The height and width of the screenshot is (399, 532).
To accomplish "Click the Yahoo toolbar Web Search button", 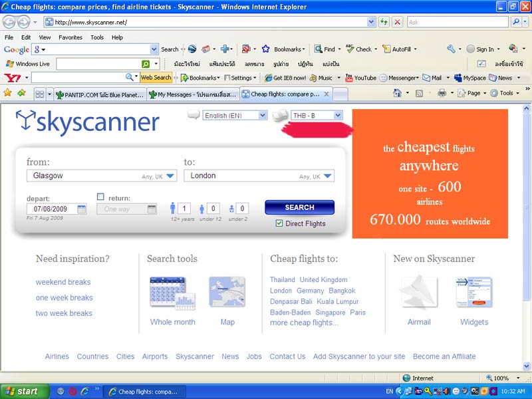I will pos(156,77).
